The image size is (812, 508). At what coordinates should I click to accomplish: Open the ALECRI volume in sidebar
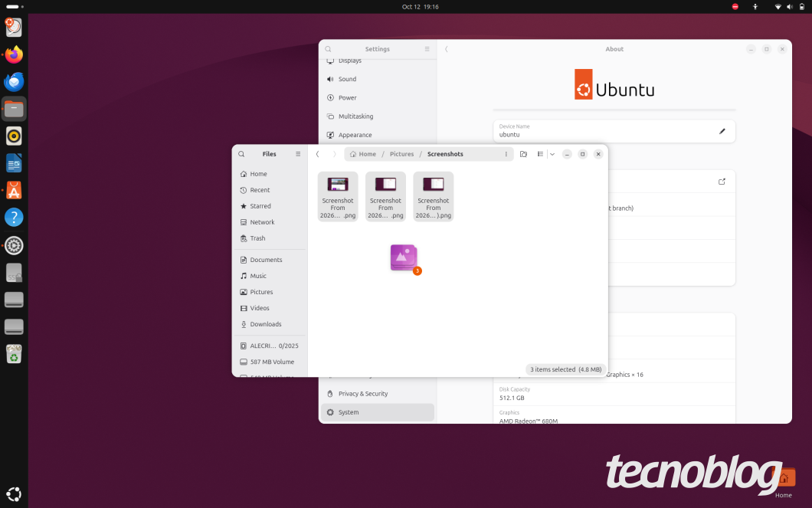pyautogui.click(x=270, y=346)
